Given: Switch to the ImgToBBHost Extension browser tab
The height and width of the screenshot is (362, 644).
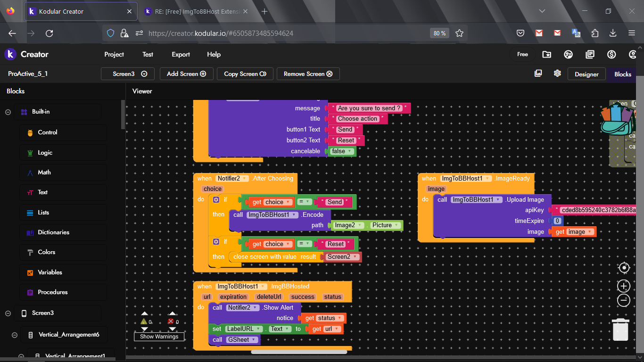Looking at the screenshot, I should coord(197,11).
